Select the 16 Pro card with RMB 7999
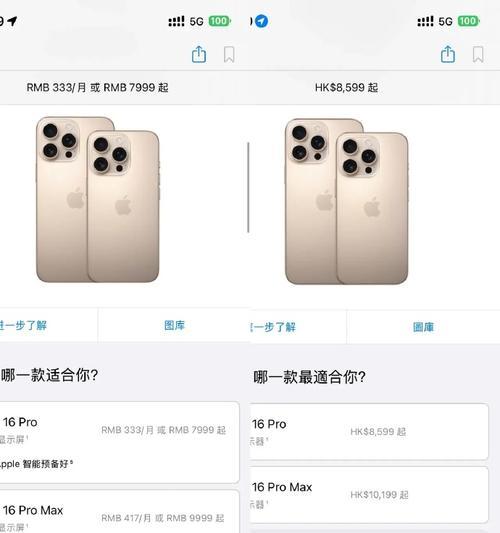 coord(119,442)
